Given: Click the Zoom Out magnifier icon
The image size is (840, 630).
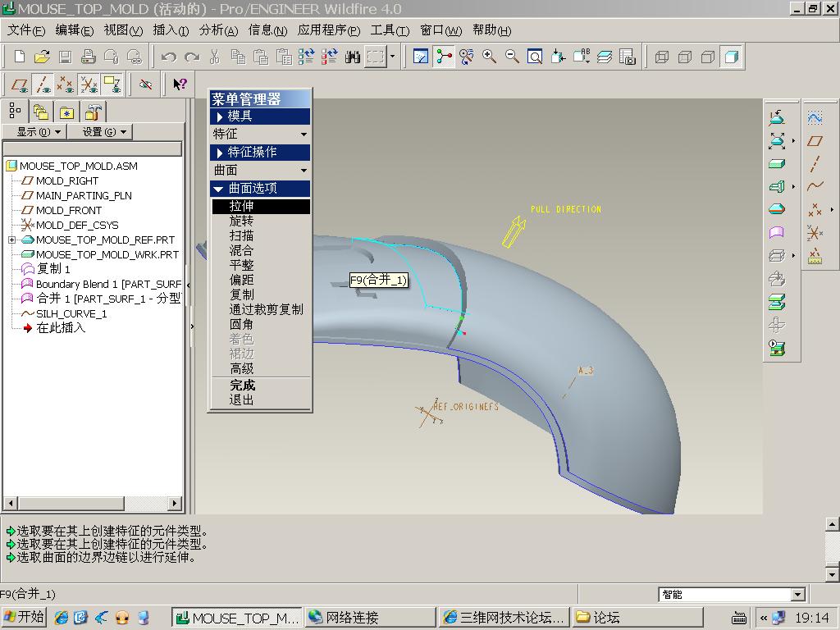Looking at the screenshot, I should point(512,57).
